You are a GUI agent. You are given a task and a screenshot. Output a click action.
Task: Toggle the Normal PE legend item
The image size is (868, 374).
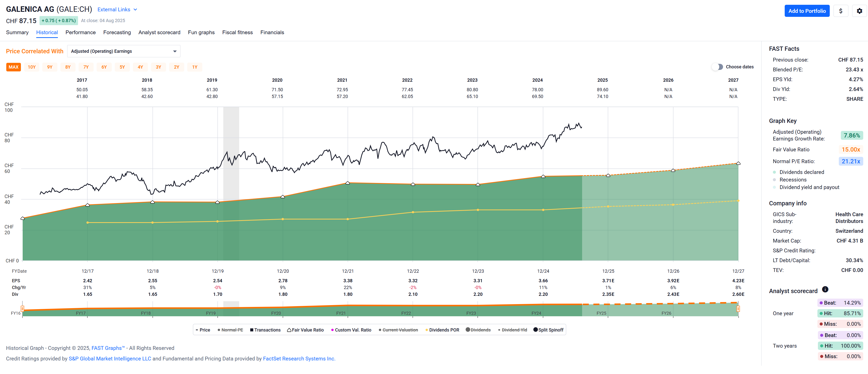[x=231, y=330]
